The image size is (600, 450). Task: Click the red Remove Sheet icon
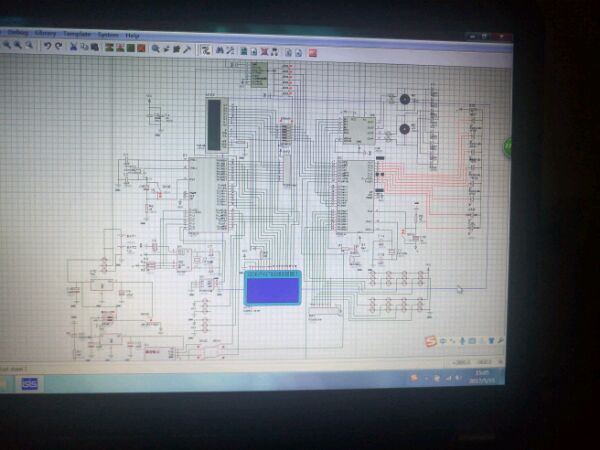pos(264,52)
